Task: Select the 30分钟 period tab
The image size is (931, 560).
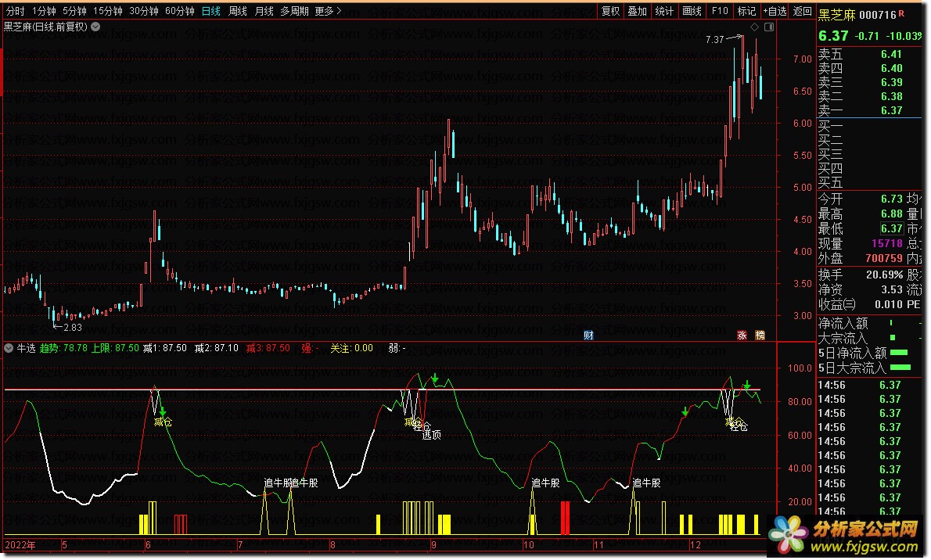Action: (x=144, y=11)
